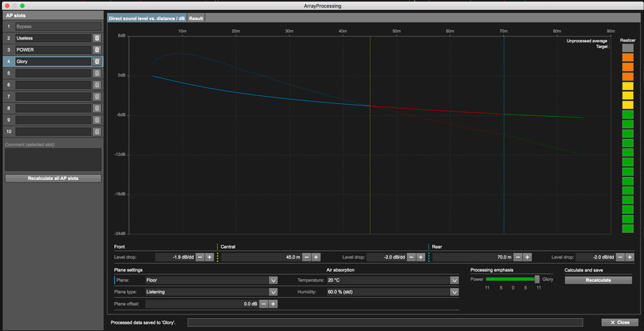Screen dimensions: 644x331
Task: Select AP slot 1 Bypass
Action: [58, 27]
